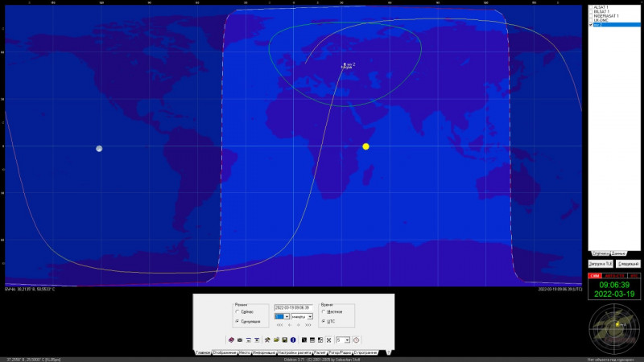
Task: Click the hammer settings icon
Action: pos(267,340)
